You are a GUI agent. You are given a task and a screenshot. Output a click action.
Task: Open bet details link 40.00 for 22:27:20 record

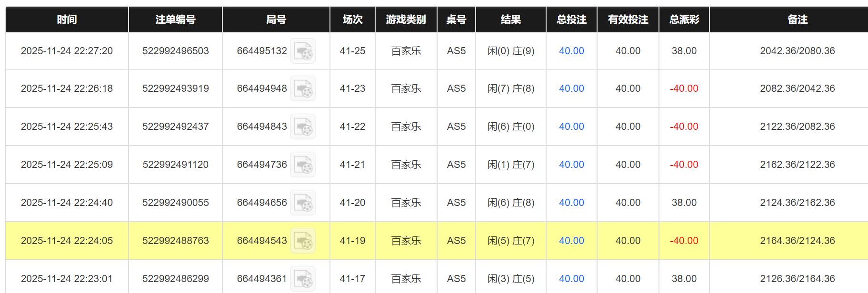[x=570, y=50]
